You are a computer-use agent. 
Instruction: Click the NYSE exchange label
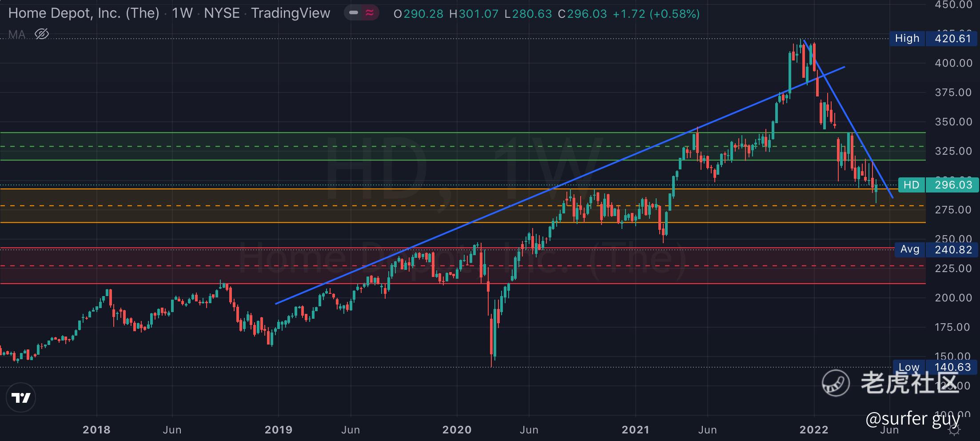click(222, 13)
